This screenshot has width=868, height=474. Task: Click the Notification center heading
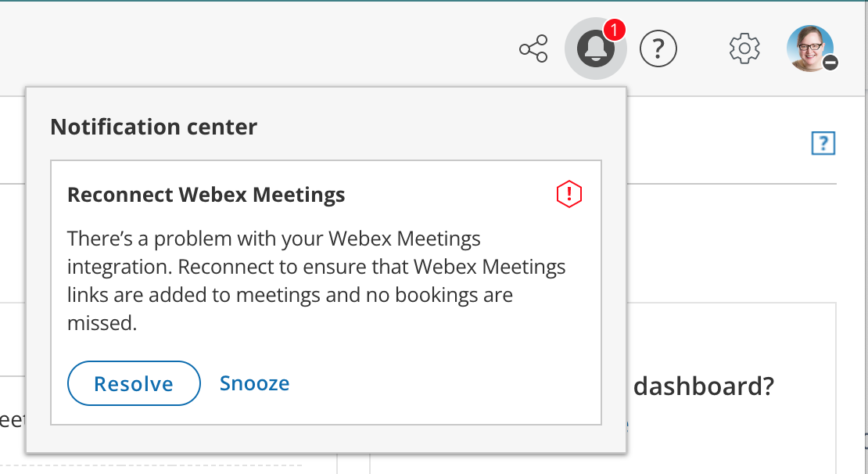click(x=154, y=127)
